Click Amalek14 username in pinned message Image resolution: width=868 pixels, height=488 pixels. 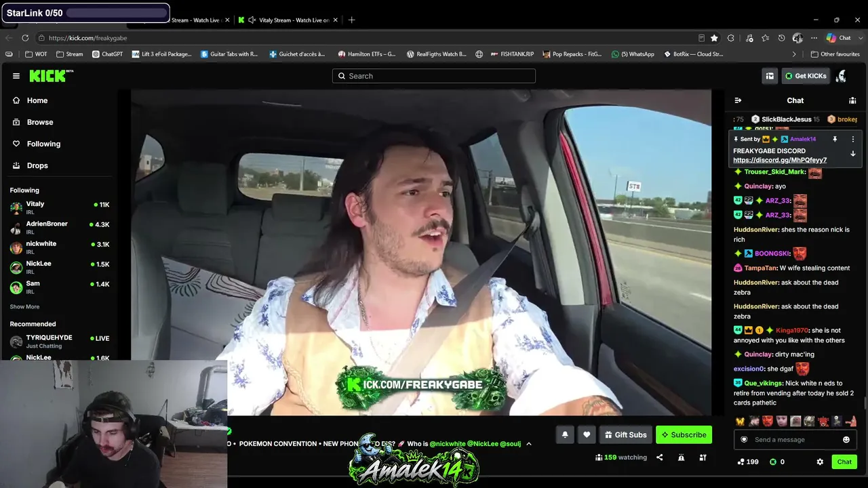tap(803, 139)
